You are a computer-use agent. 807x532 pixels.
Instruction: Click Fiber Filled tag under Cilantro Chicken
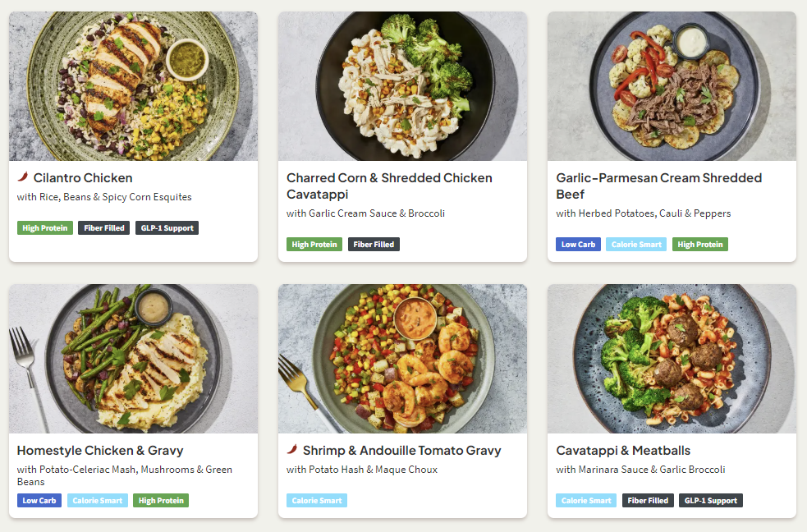click(x=103, y=227)
